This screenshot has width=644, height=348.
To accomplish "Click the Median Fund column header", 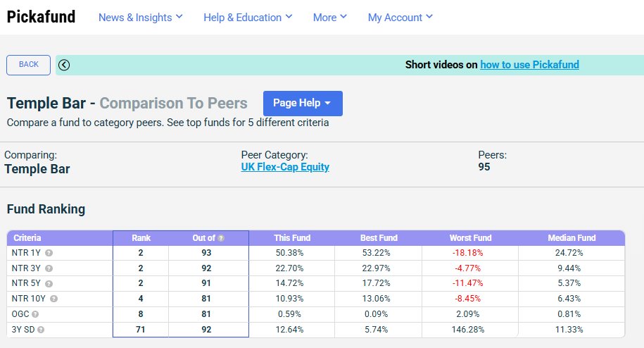I will point(572,238).
